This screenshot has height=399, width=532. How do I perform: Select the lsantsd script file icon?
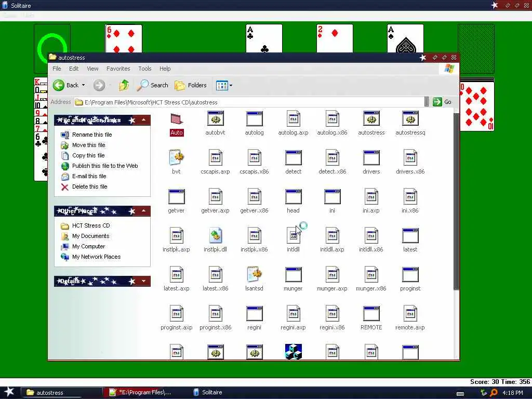coord(255,274)
